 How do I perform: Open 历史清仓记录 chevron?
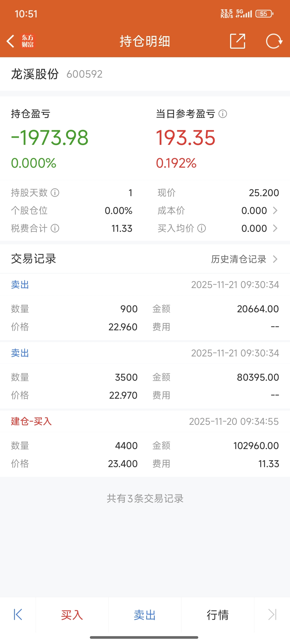[275, 259]
